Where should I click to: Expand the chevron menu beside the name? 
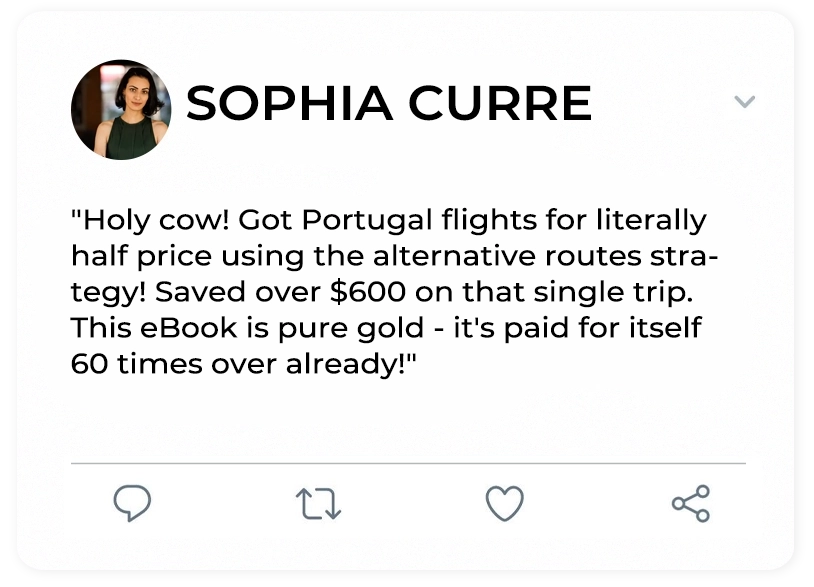coord(744,102)
